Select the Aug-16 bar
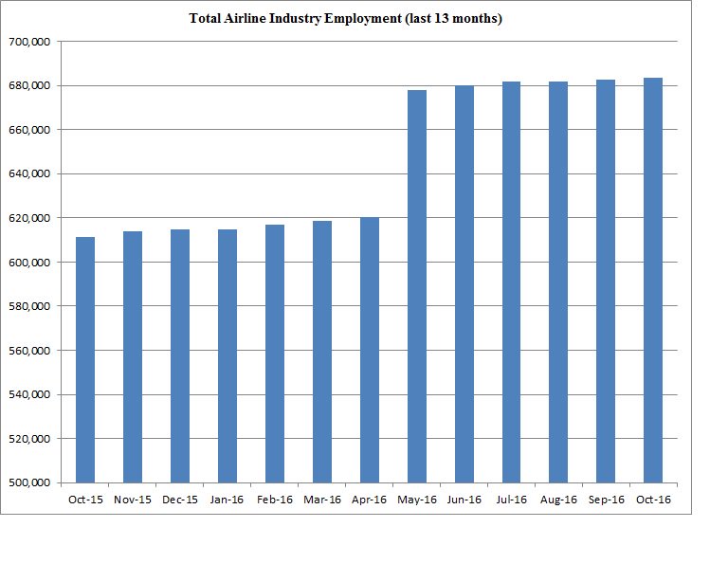Image resolution: width=728 pixels, height=582 pixels. (558, 282)
